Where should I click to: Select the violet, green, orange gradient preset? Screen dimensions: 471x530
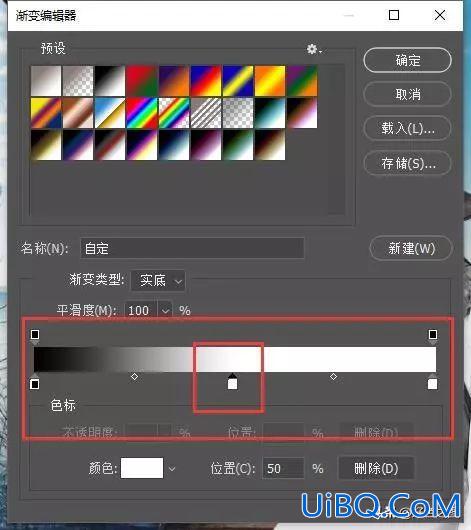click(302, 81)
